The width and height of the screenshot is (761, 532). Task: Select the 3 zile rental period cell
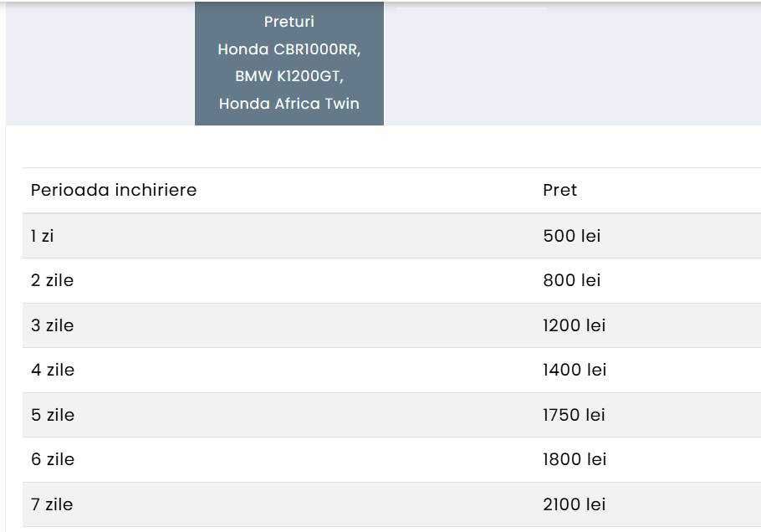[x=53, y=325]
